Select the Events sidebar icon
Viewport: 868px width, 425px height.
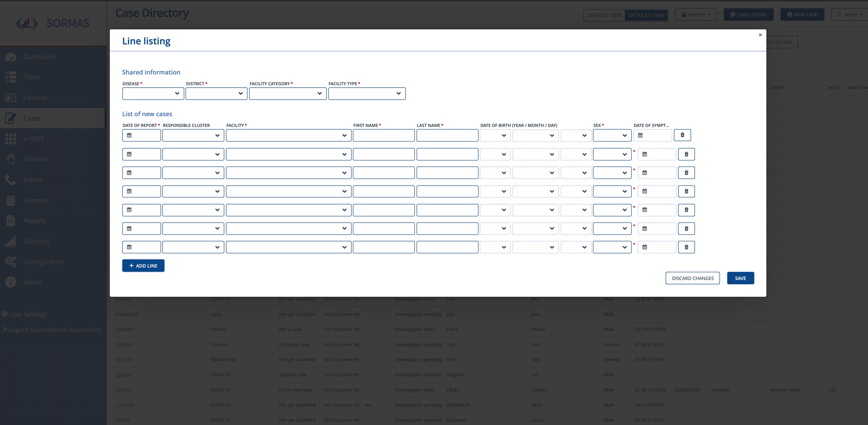tap(11, 179)
